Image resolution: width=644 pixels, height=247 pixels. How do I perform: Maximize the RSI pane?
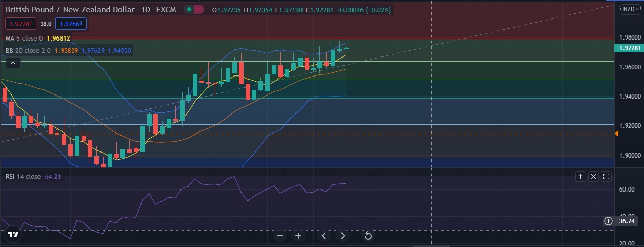pos(606,177)
